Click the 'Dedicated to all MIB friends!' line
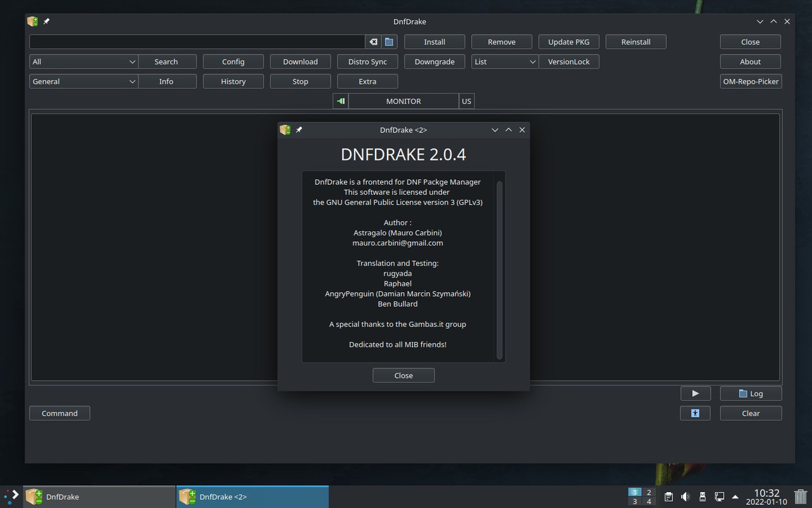 coord(398,344)
